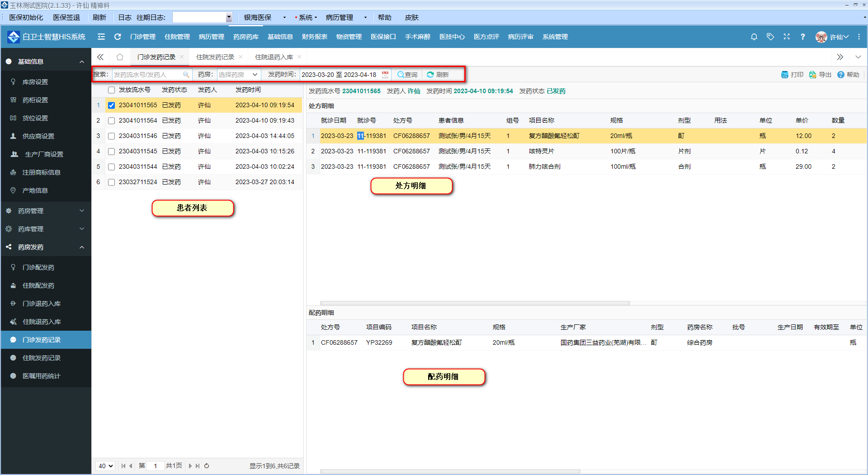
Task: Click the 处方明细 horizontal scrollbar
Action: (x=475, y=303)
